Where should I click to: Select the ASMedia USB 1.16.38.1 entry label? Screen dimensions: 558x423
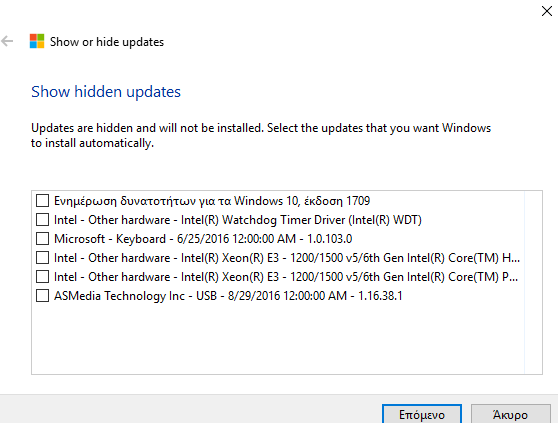point(228,296)
